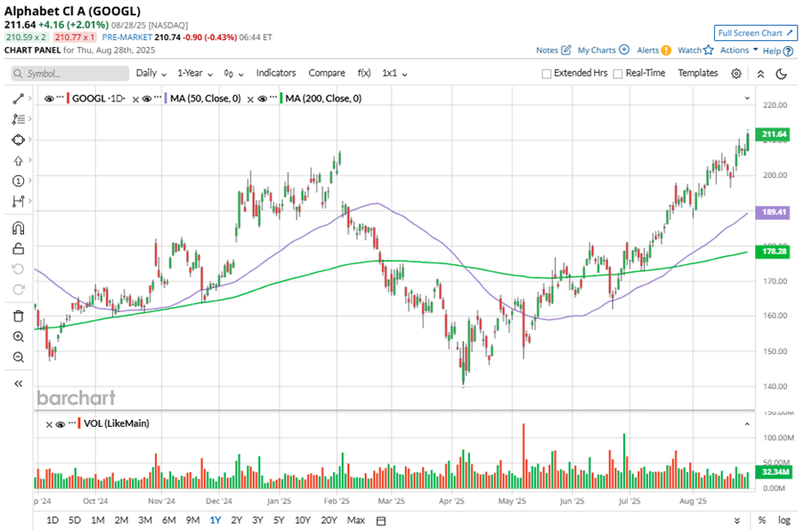
Task: Switch to dark mode moon icon
Action: tap(781, 74)
